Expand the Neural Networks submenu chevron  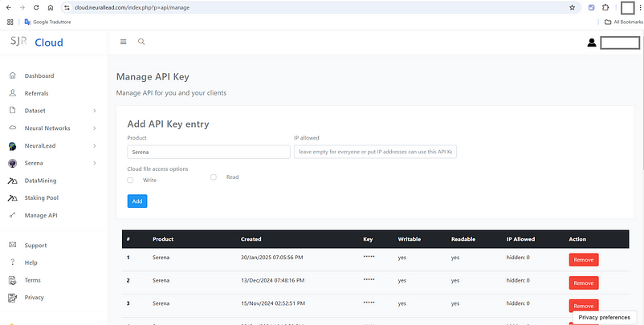[95, 128]
